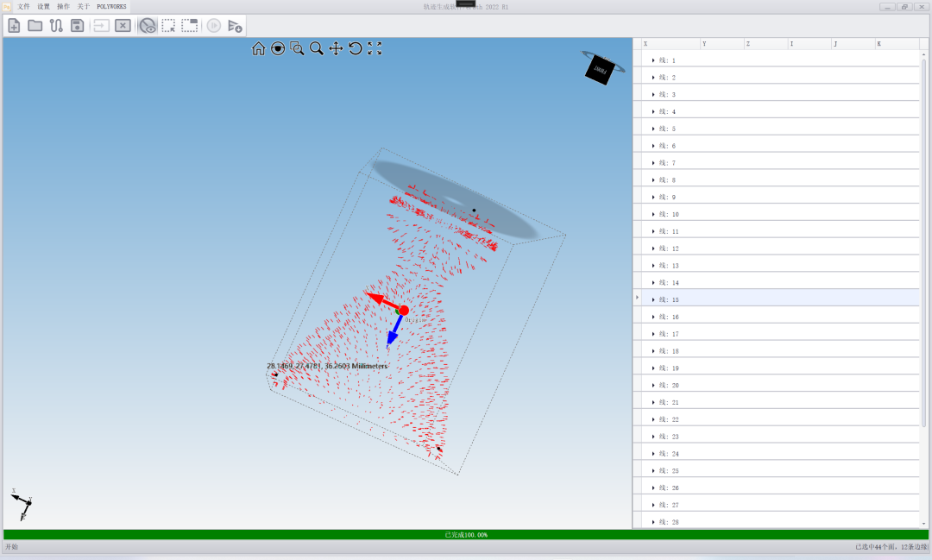Expand the 线: 10 tree row
This screenshot has height=560, width=932.
pyautogui.click(x=653, y=214)
